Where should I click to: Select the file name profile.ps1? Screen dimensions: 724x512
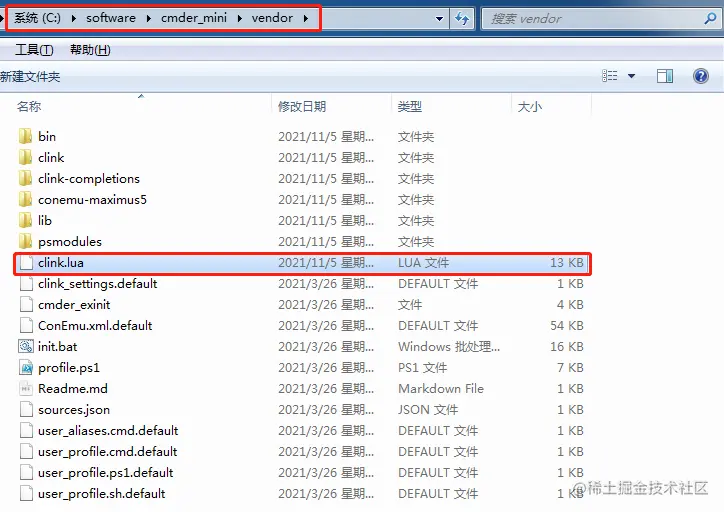(x=69, y=368)
